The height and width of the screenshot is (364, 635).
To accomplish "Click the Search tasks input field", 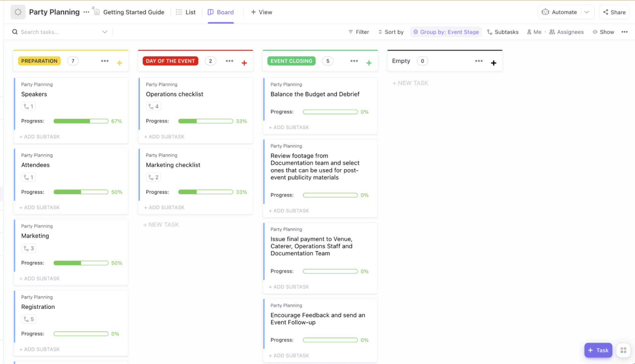I will (x=56, y=32).
